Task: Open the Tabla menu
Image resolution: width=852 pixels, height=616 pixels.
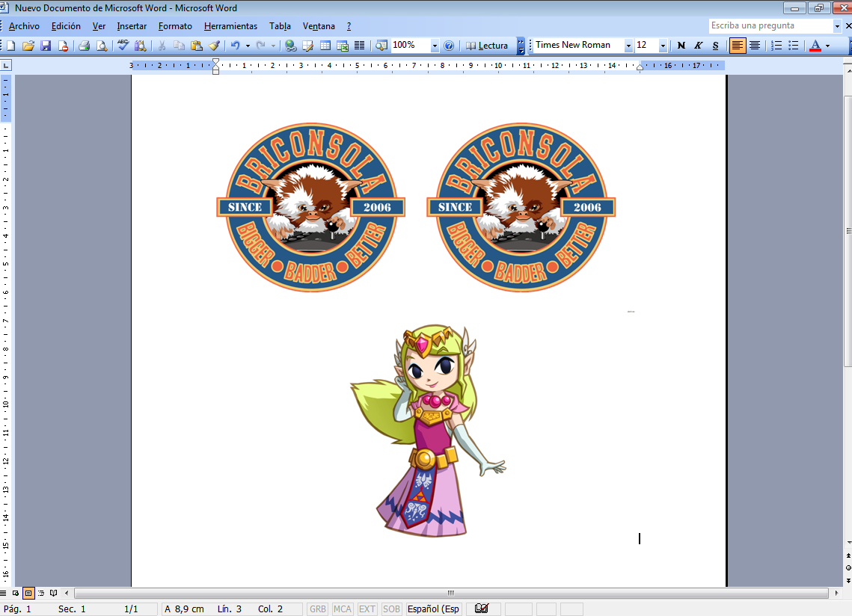Action: coord(280,26)
